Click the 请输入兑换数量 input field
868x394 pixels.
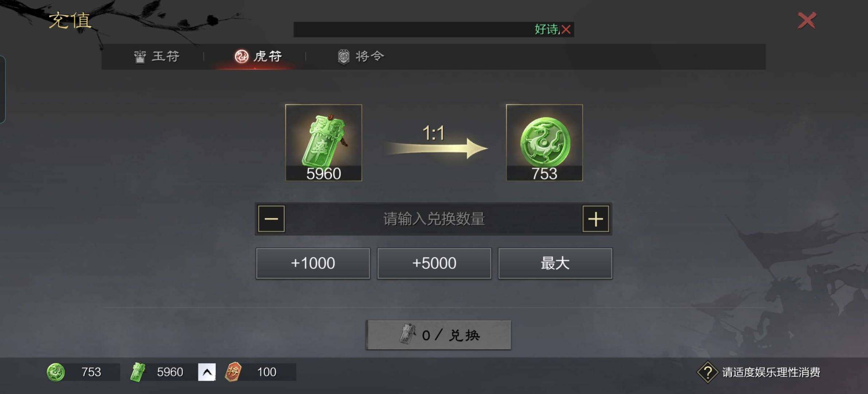(x=434, y=219)
